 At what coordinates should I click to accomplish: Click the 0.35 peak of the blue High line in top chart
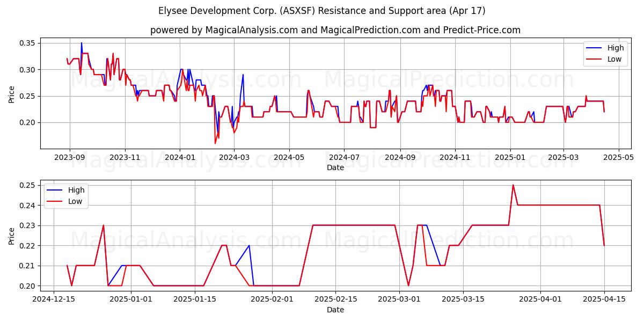coord(82,43)
